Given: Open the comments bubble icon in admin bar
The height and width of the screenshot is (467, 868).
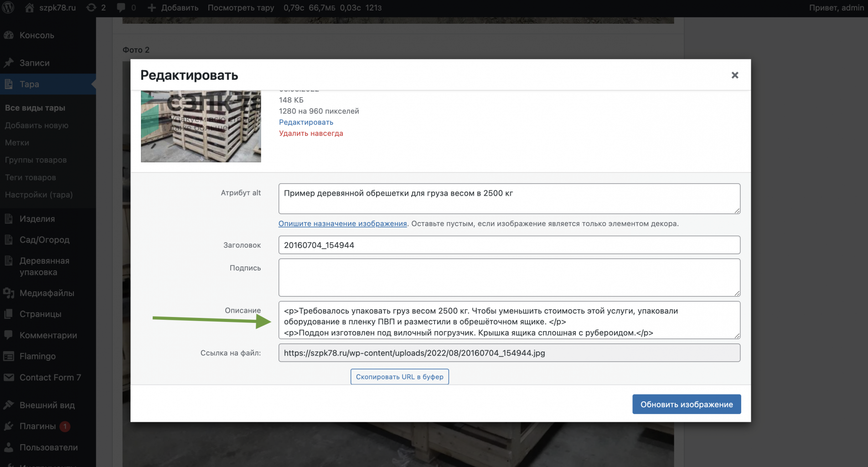Looking at the screenshot, I should [121, 8].
